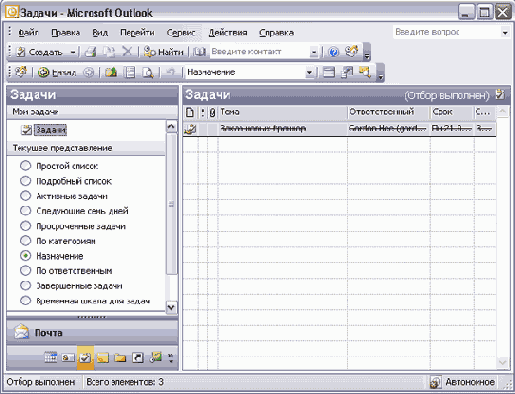Click the Delete X toolbar icon

click(127, 52)
